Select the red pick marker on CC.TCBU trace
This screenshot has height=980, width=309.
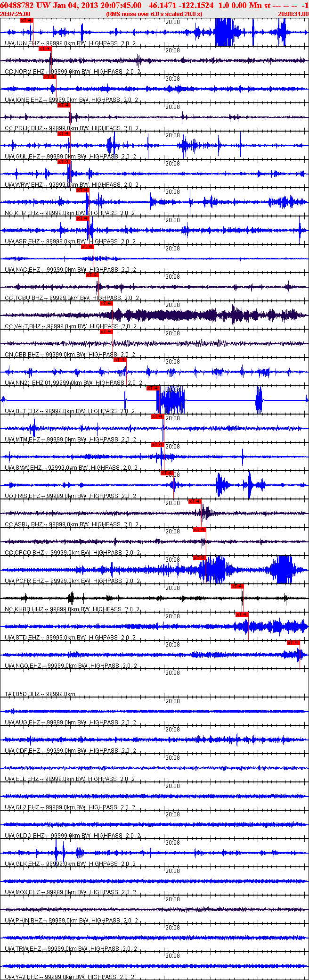point(92,275)
